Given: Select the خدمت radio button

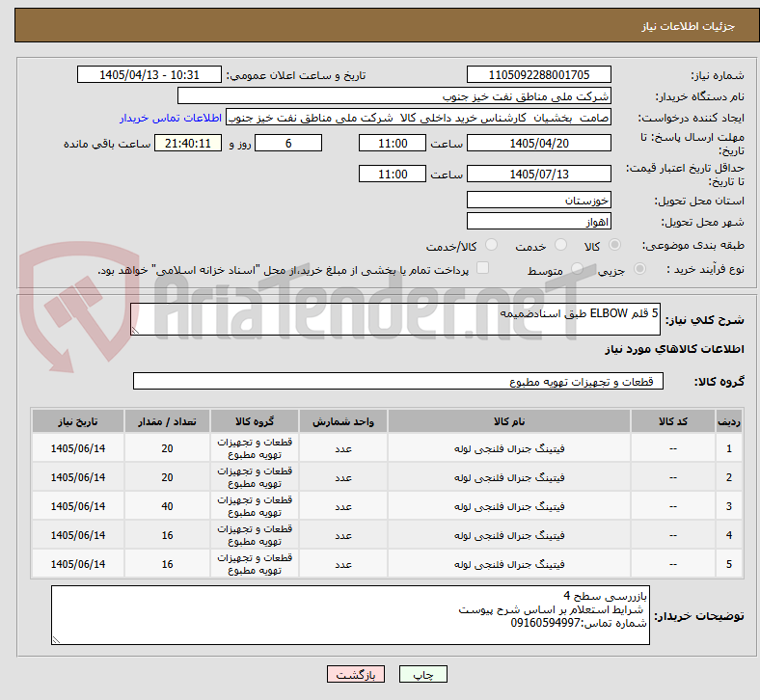Looking at the screenshot, I should point(560,245).
